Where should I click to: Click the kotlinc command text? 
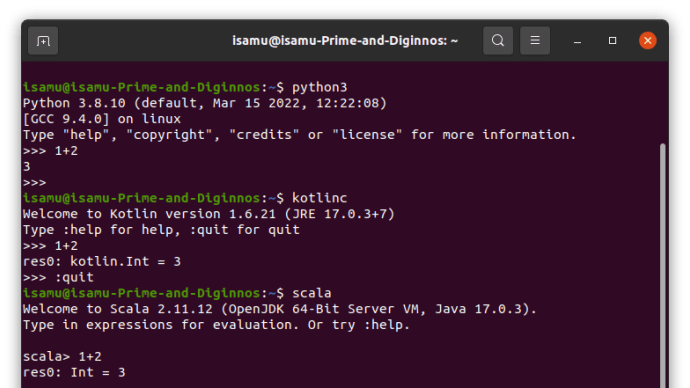click(x=319, y=198)
